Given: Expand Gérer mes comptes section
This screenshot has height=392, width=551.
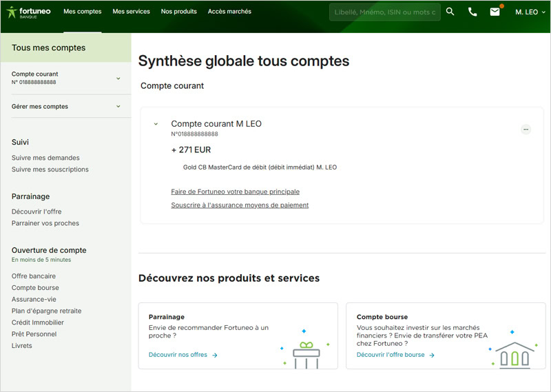Looking at the screenshot, I should pyautogui.click(x=118, y=106).
